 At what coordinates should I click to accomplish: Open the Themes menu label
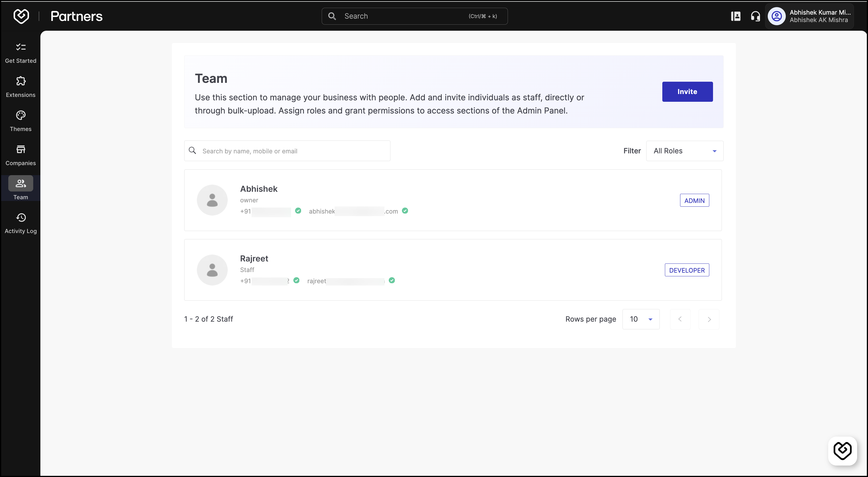click(x=21, y=129)
